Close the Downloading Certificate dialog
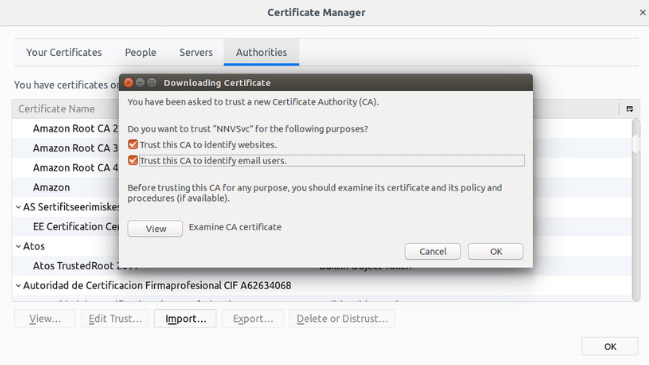The image size is (649, 365). click(x=129, y=83)
